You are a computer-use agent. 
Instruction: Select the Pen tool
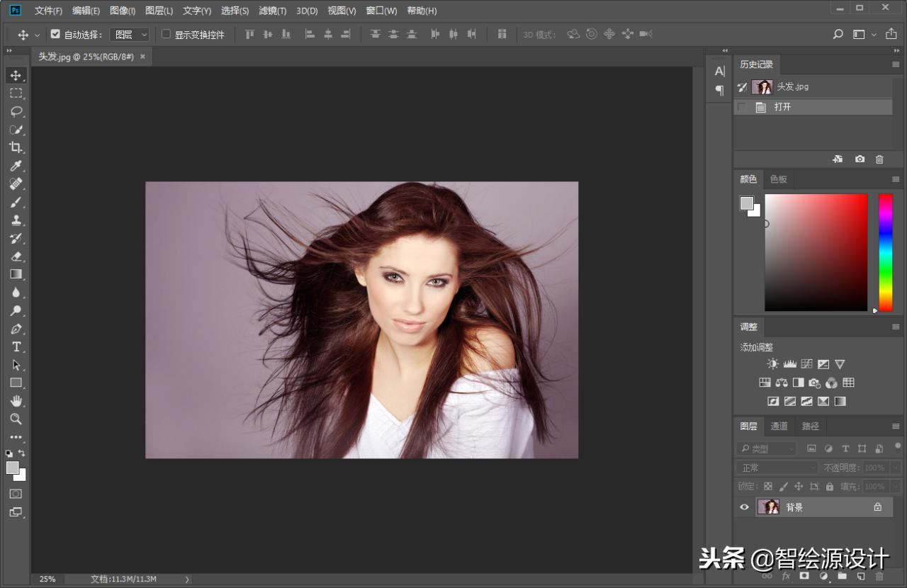coord(16,329)
